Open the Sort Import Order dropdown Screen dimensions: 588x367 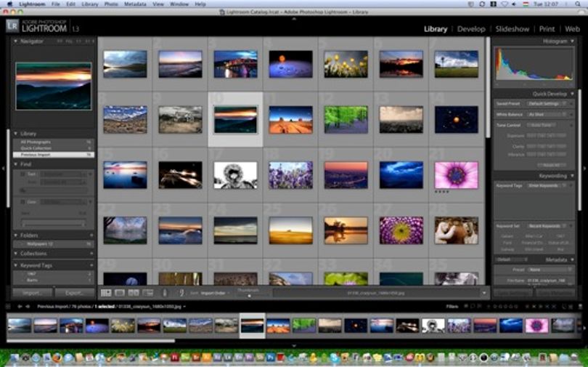click(214, 293)
